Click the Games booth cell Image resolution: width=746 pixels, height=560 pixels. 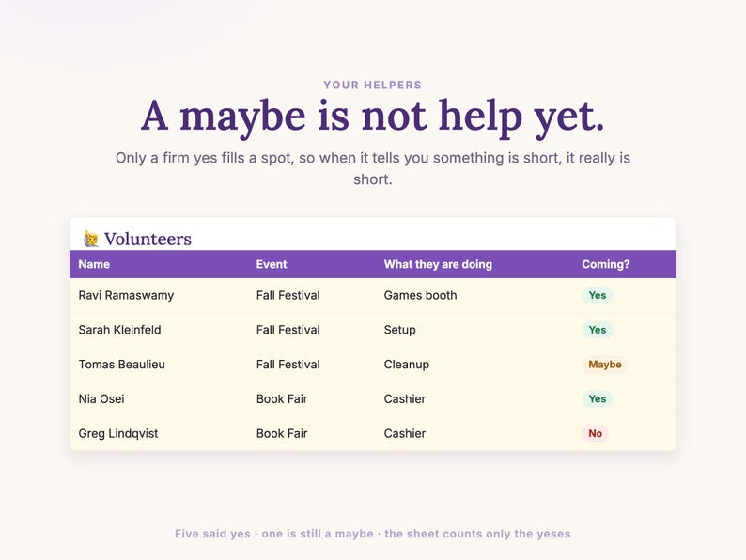click(x=420, y=295)
